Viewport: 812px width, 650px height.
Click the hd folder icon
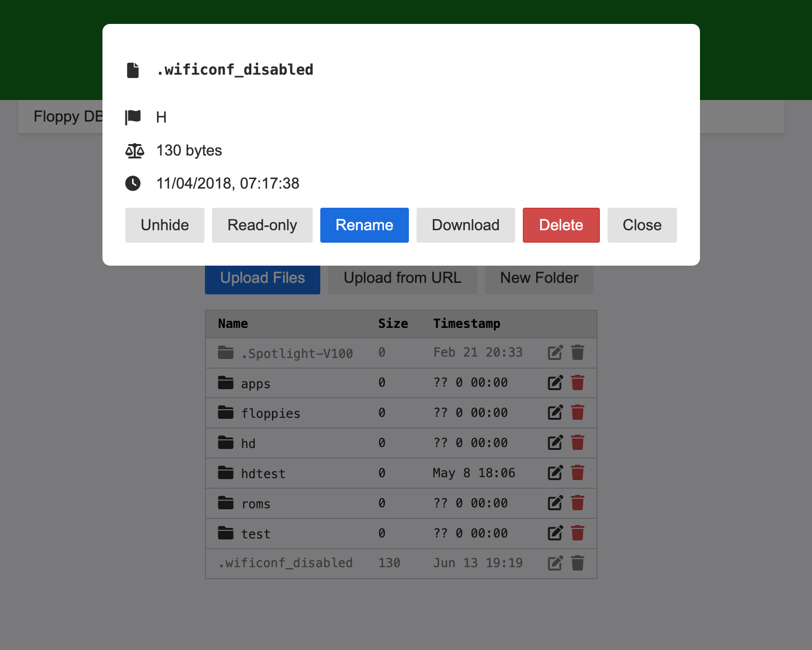(226, 442)
